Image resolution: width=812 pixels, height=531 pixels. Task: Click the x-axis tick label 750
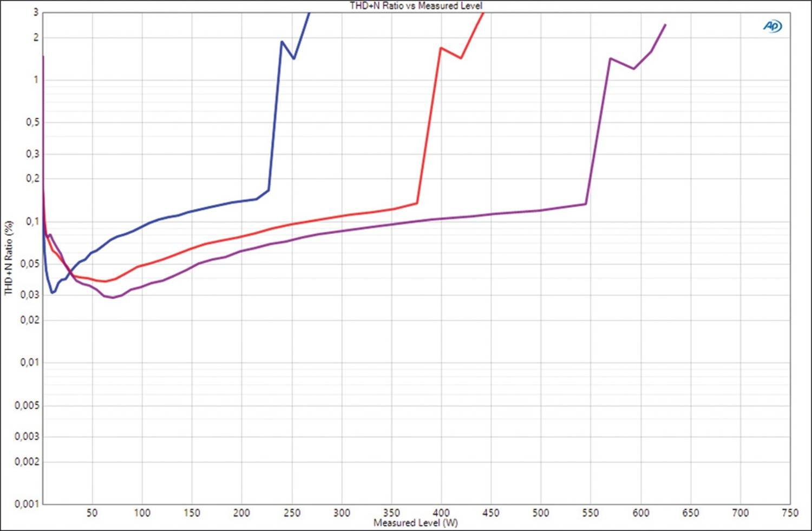coord(790,513)
